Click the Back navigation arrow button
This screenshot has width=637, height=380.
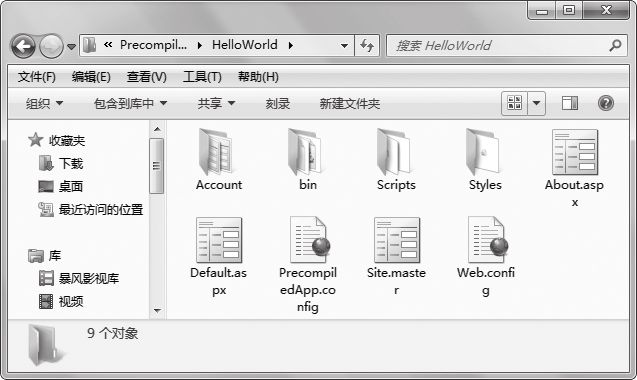click(x=23, y=46)
